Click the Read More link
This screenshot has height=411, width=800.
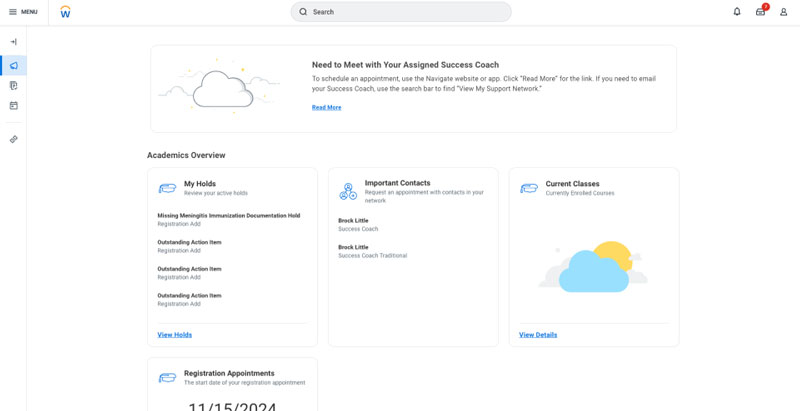(x=326, y=107)
